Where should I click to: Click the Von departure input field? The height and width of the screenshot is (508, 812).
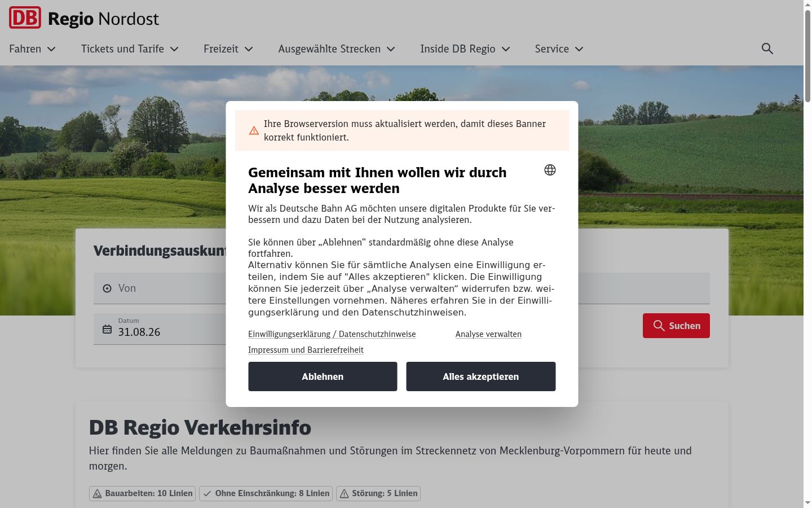click(160, 288)
